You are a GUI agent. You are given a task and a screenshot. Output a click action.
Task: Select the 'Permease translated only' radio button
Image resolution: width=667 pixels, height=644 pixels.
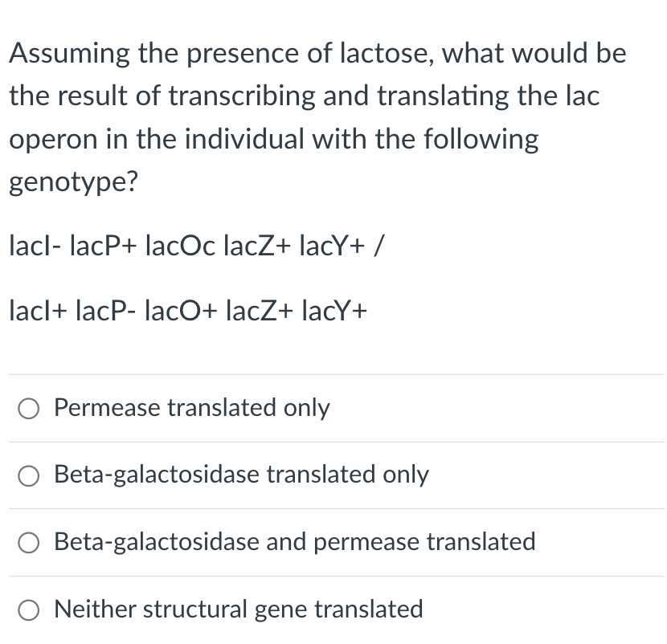point(28,408)
